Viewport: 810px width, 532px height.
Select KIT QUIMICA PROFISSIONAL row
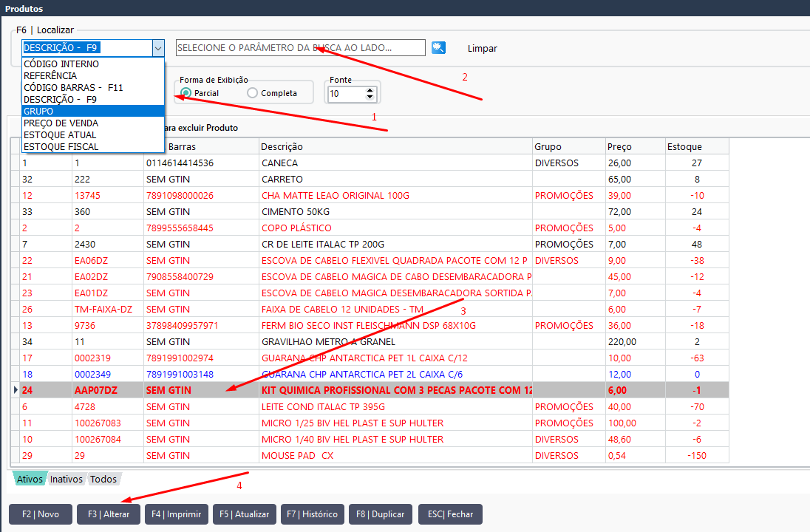click(370, 390)
